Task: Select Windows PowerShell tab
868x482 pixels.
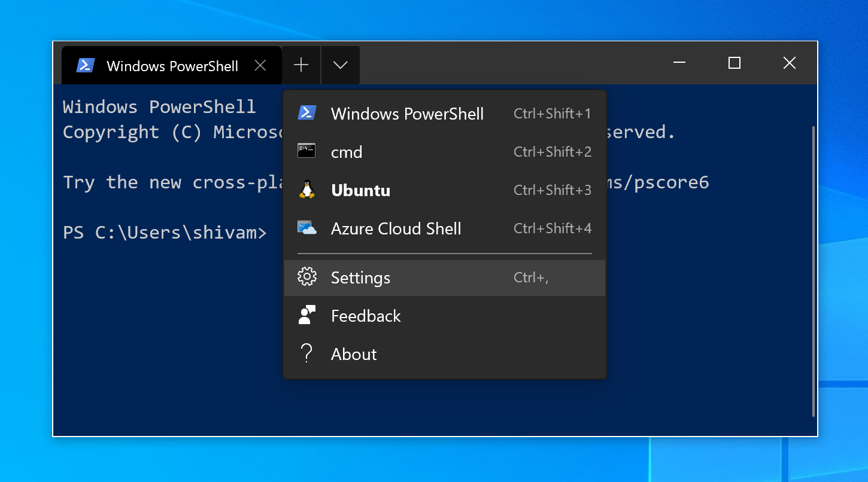Action: [172, 65]
